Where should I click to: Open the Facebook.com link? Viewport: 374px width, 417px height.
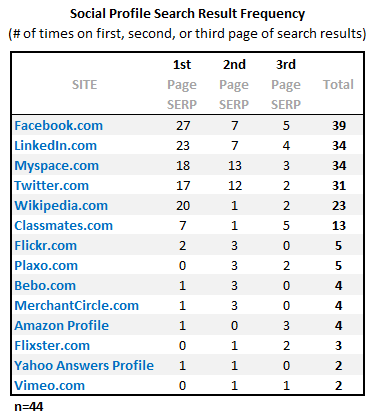coord(58,126)
